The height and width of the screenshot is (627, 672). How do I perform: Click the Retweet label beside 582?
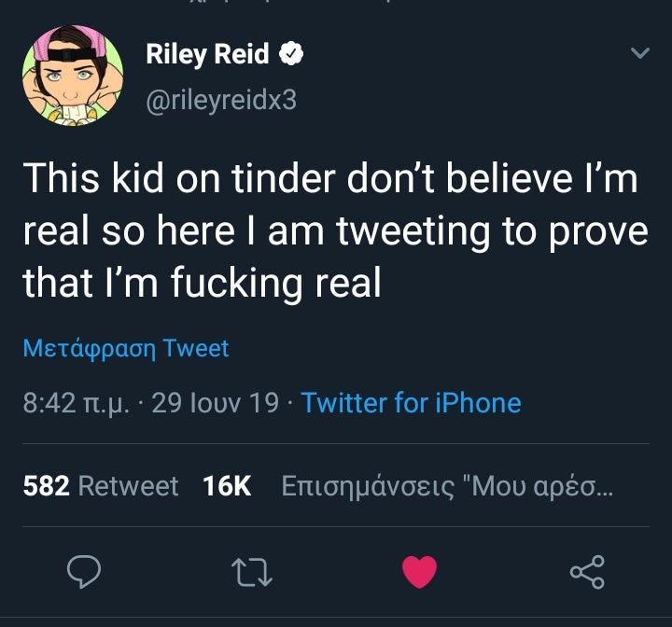pos(128,486)
